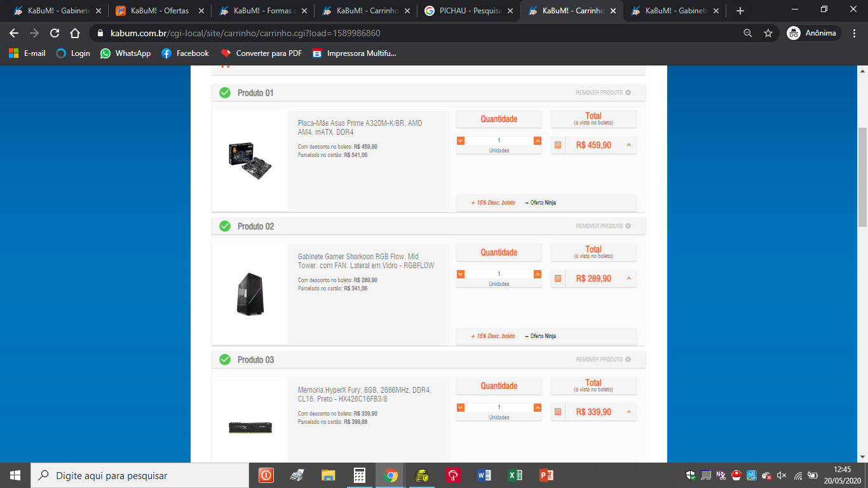
Task: Open File Explorer from the taskbar
Action: pyautogui.click(x=328, y=475)
